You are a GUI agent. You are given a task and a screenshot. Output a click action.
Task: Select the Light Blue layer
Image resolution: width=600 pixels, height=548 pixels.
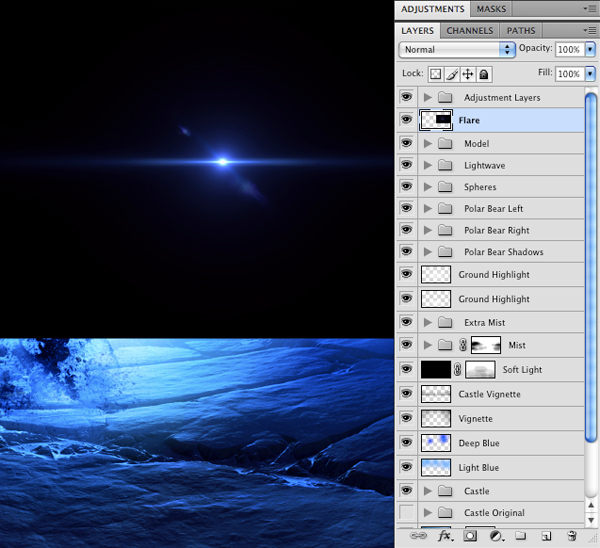[491, 468]
